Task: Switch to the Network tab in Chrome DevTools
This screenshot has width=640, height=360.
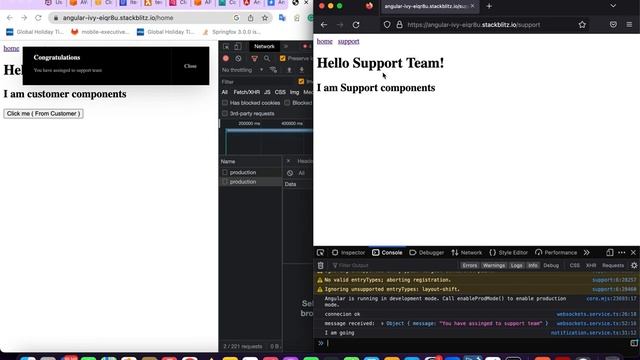Action: coord(264,47)
